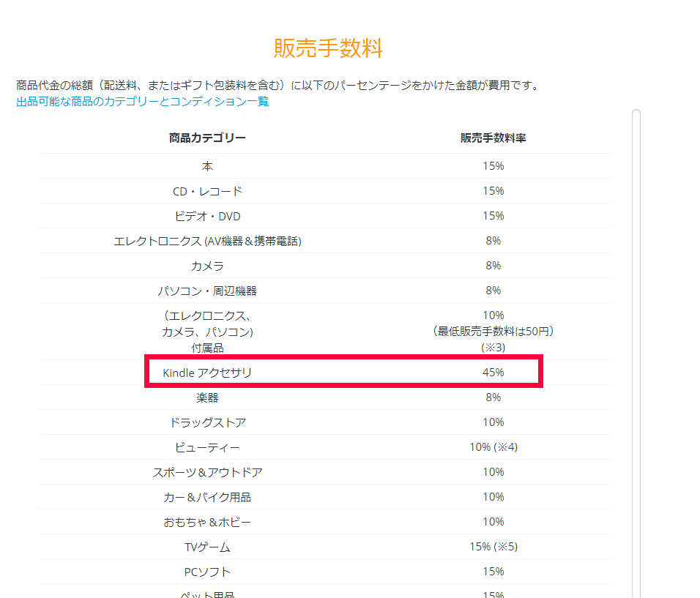Click the TVゲーム 15% (※5) fee value
This screenshot has width=700, height=598.
tap(493, 547)
